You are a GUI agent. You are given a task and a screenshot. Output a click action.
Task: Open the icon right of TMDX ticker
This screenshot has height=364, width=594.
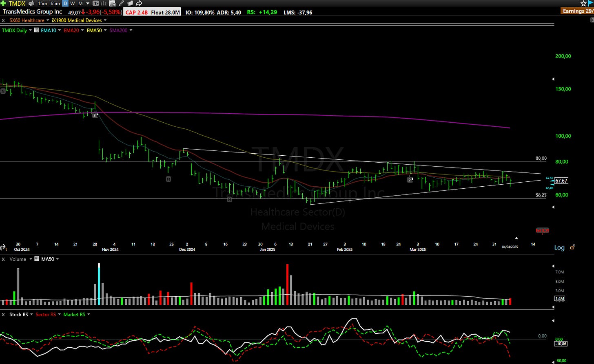click(x=31, y=3)
